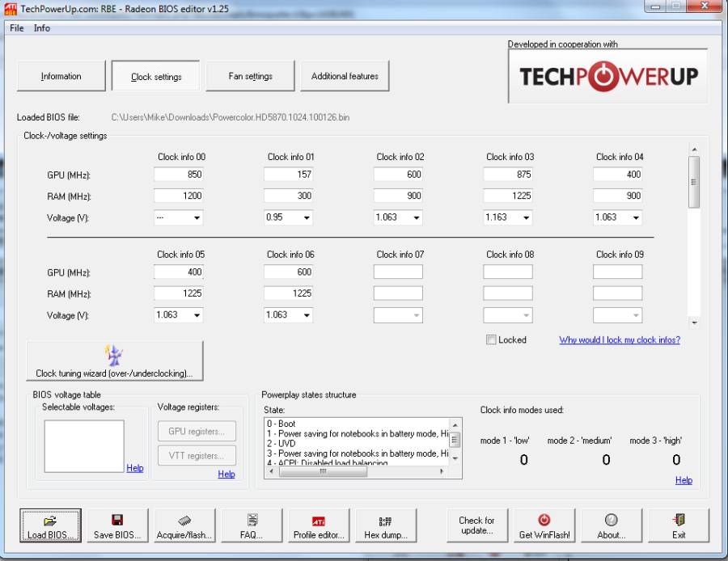Click the Save BIOS floppy disk icon
The image size is (728, 561).
tap(117, 520)
